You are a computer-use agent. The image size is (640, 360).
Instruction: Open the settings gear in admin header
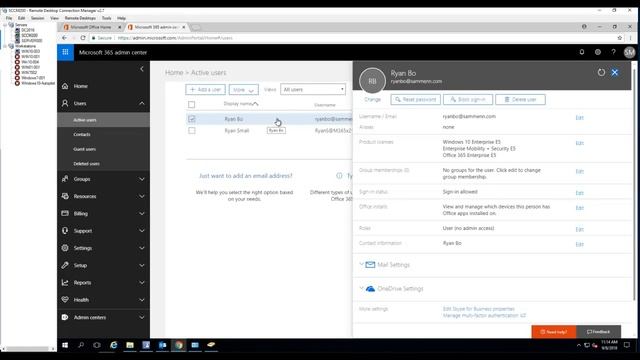pos(598,52)
